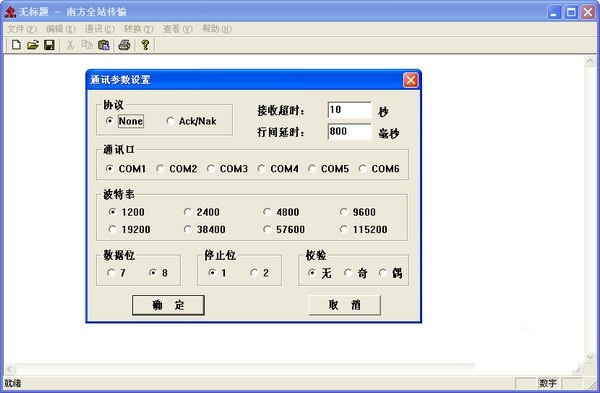
Task: Select 7 data bits
Action: coord(116,273)
